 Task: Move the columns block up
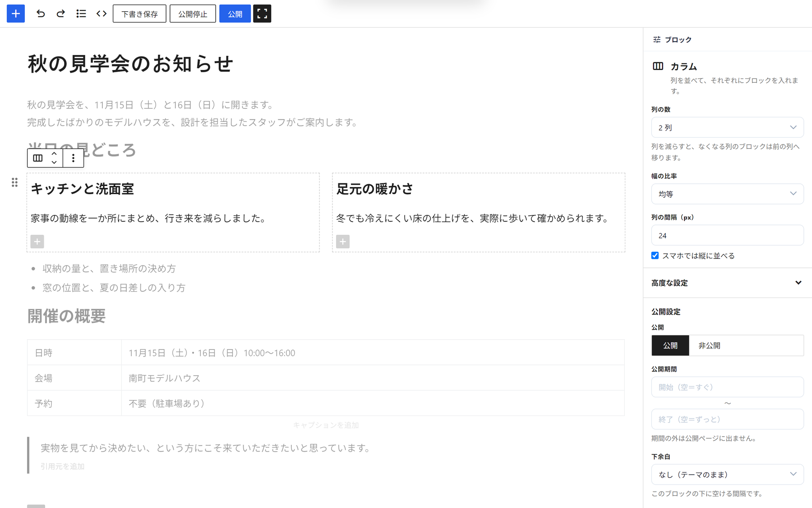[54, 154]
